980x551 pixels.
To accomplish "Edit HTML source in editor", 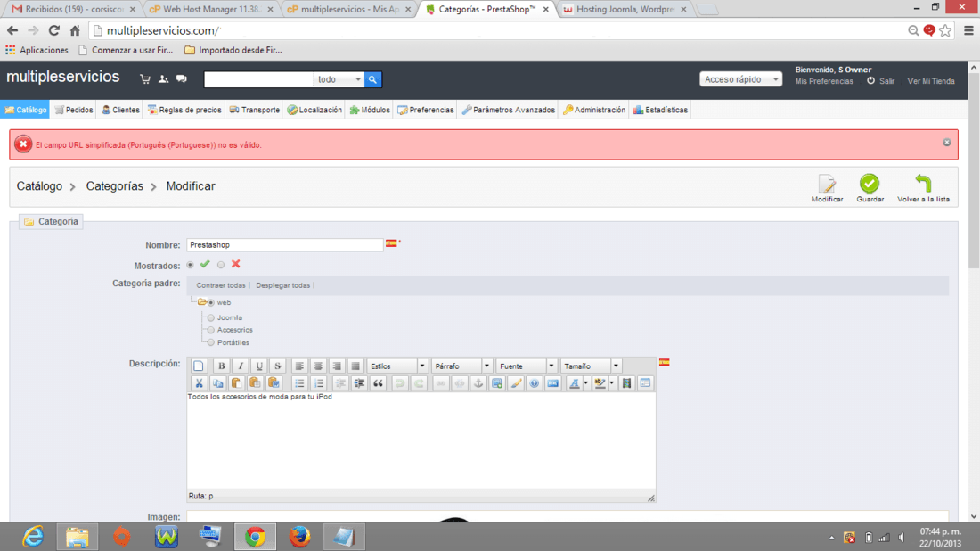I will pyautogui.click(x=552, y=383).
